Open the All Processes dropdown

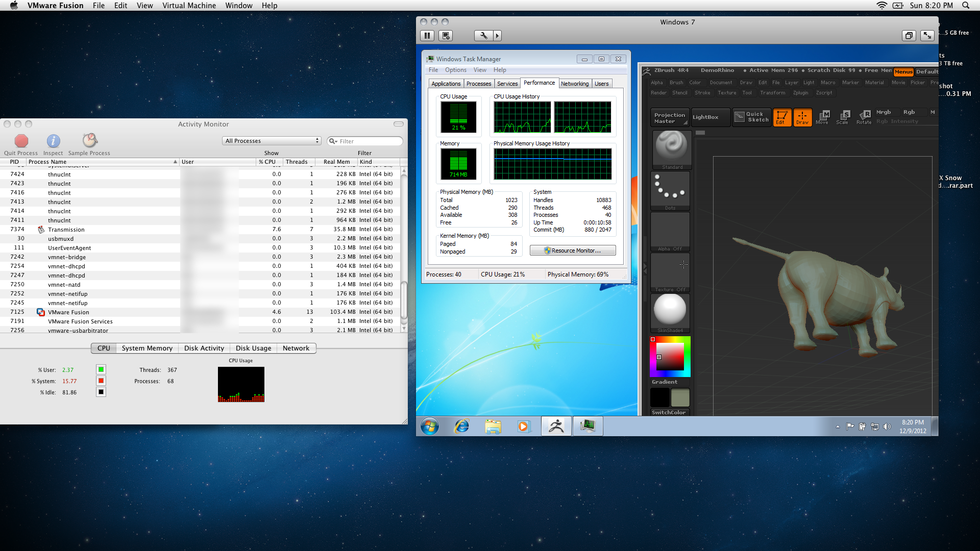(x=272, y=141)
